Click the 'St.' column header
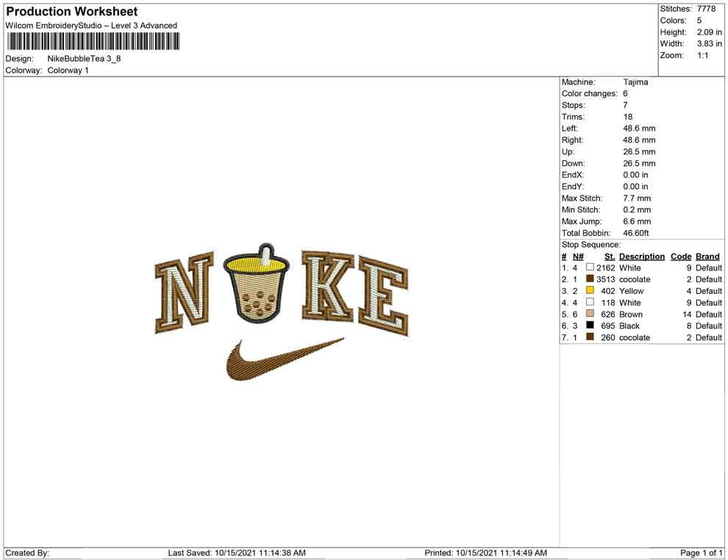Screen dimensions: 728x560 pos(610,256)
